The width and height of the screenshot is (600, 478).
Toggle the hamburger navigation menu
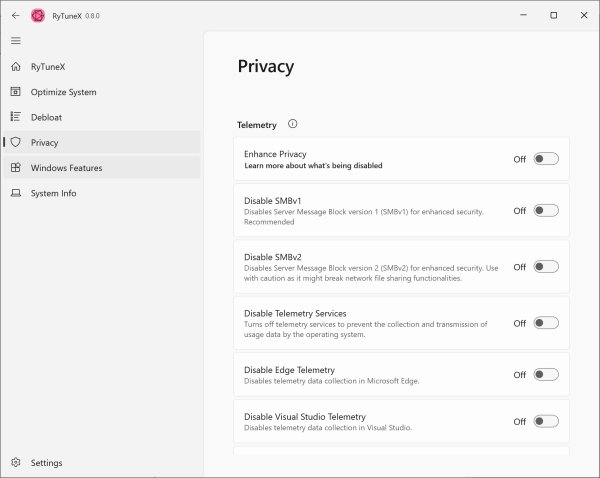click(x=15, y=41)
